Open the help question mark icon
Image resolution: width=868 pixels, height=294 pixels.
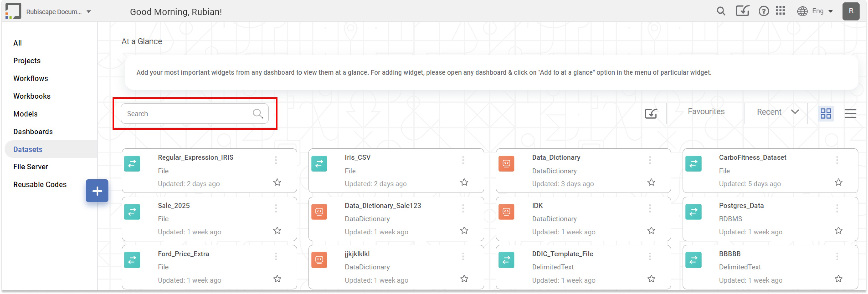(763, 11)
